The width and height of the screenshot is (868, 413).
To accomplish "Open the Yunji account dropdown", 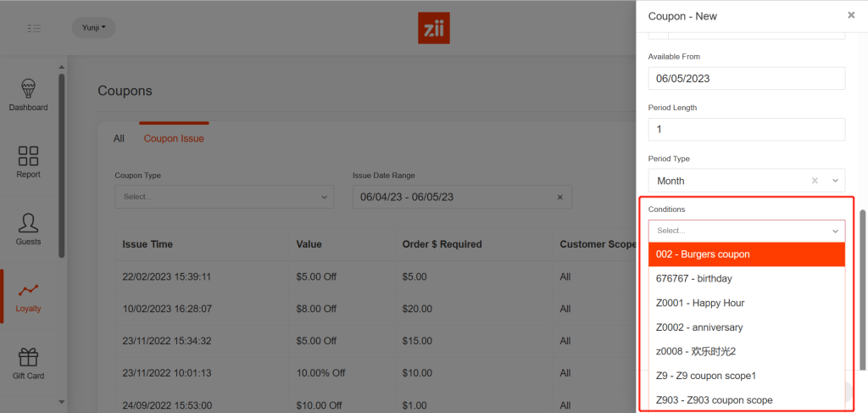I will coord(93,28).
